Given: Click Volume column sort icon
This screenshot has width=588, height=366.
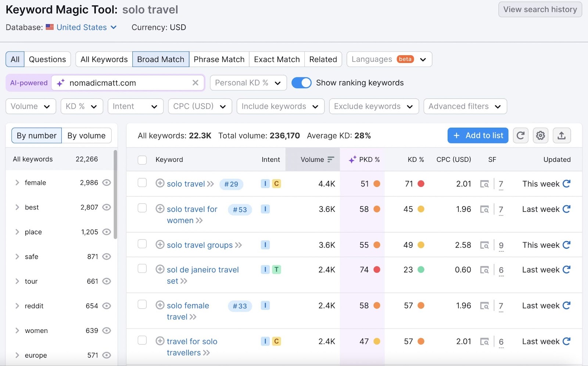Looking at the screenshot, I should [x=331, y=159].
